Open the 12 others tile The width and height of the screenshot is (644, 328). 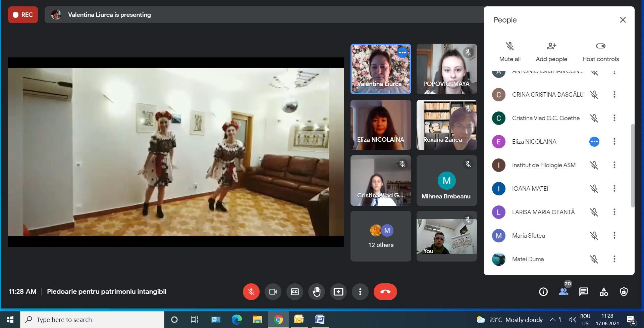381,236
